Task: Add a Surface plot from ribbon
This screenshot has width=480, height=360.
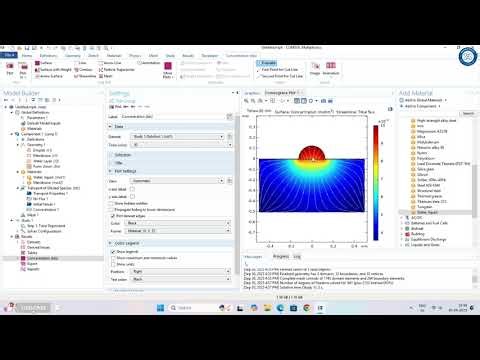Action: tap(44, 63)
